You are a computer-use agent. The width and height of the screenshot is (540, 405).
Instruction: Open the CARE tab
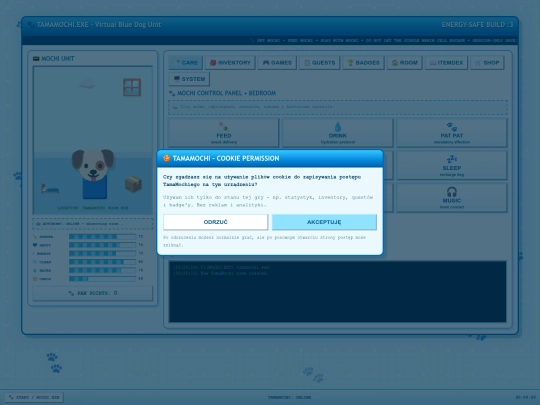[186, 63]
